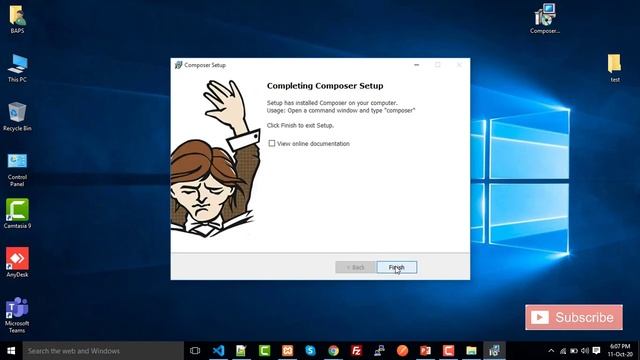Open the network computers taskbar icon

(x=379, y=351)
